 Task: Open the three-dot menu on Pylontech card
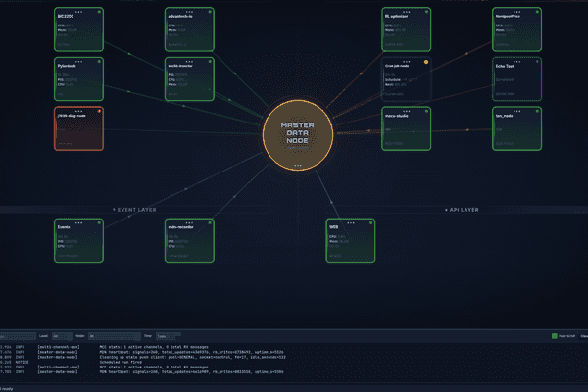pos(78,61)
